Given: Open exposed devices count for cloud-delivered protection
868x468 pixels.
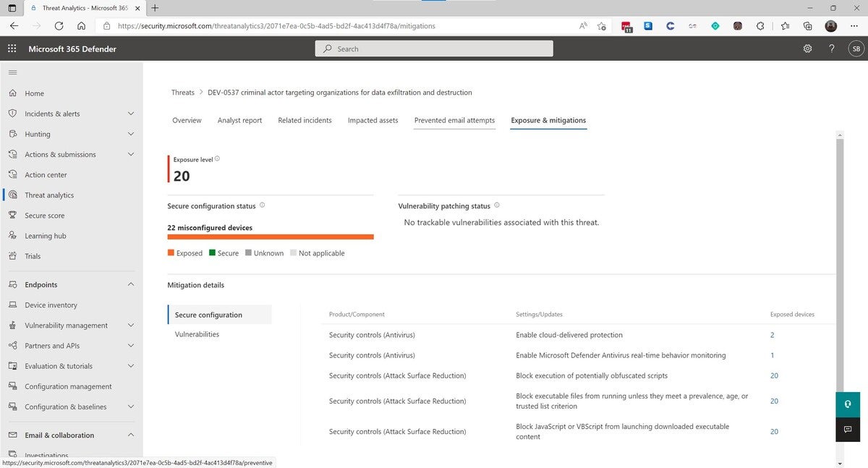Looking at the screenshot, I should [x=773, y=335].
